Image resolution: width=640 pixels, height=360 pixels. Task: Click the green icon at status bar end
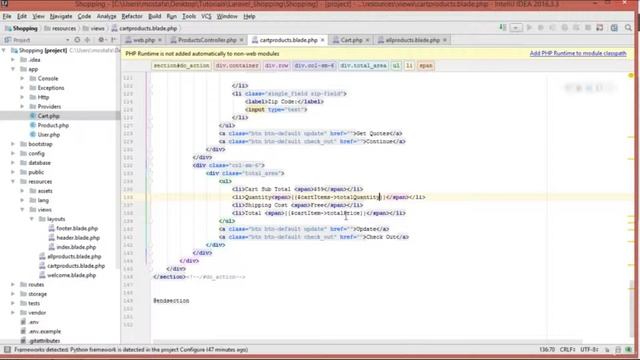click(x=628, y=350)
